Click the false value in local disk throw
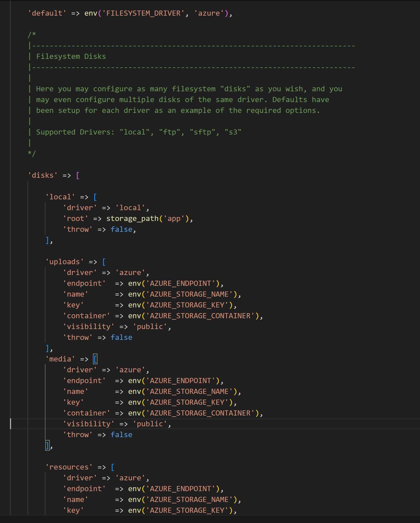420x523 pixels. point(121,230)
